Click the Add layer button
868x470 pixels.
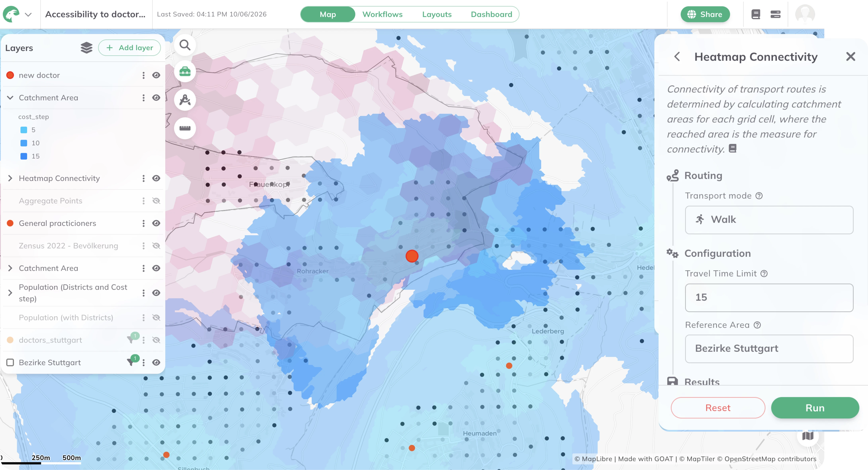click(129, 48)
